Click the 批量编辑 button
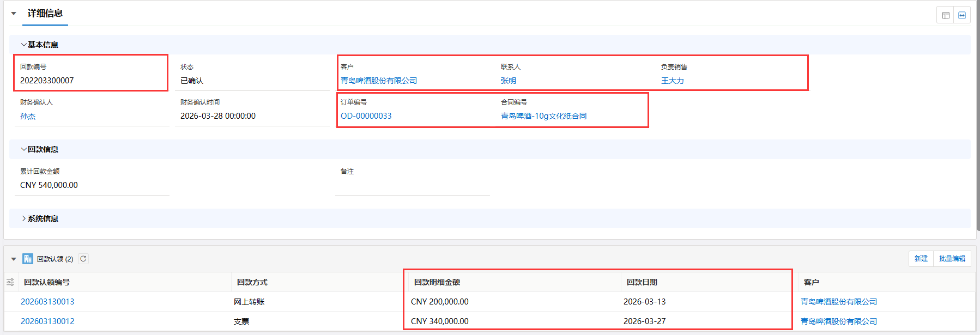 coord(952,259)
